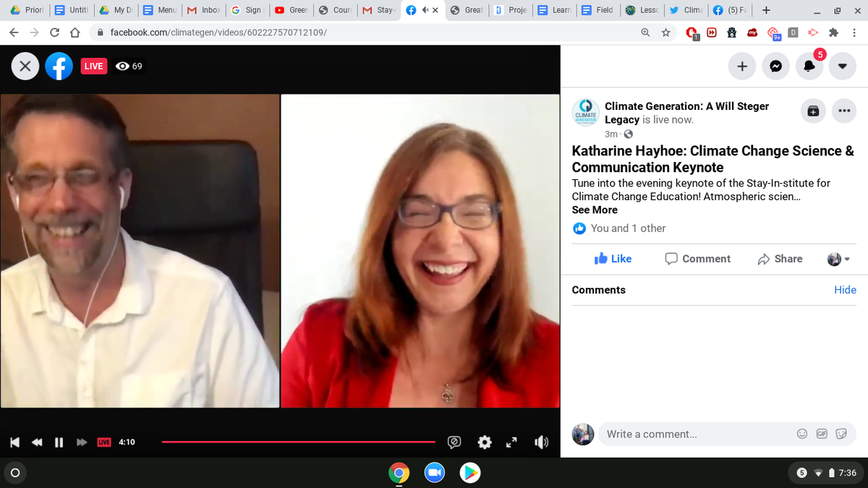The image size is (868, 488).
Task: Switch to the Field document tab
Action: (x=597, y=10)
